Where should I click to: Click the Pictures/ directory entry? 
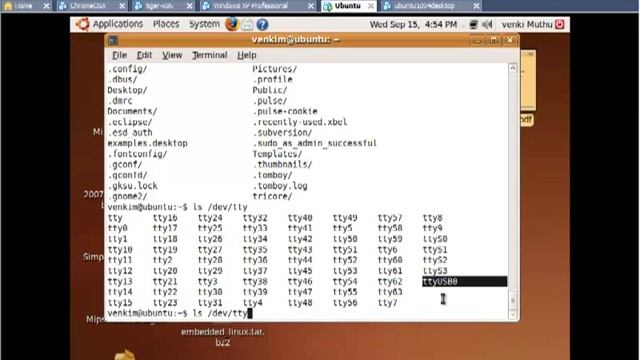click(275, 69)
